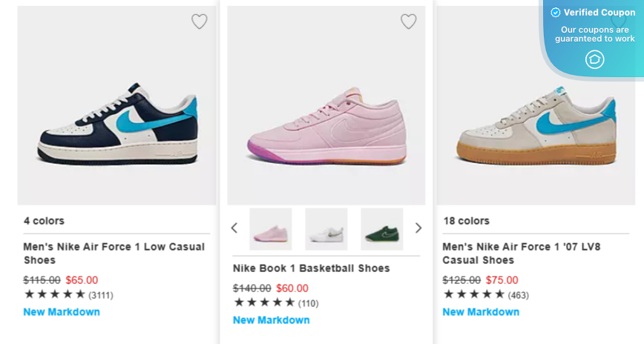The height and width of the screenshot is (344, 644).
Task: Choose the white Nike Book 1 color thumbnail
Action: tap(326, 229)
